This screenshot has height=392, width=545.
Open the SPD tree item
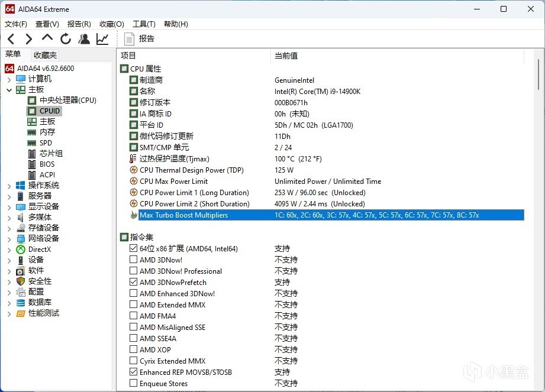pyautogui.click(x=46, y=143)
